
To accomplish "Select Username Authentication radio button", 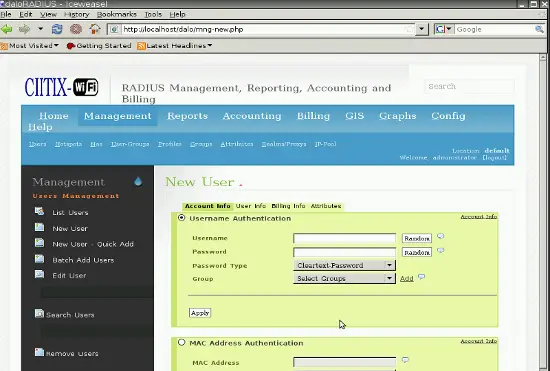I will tap(181, 218).
